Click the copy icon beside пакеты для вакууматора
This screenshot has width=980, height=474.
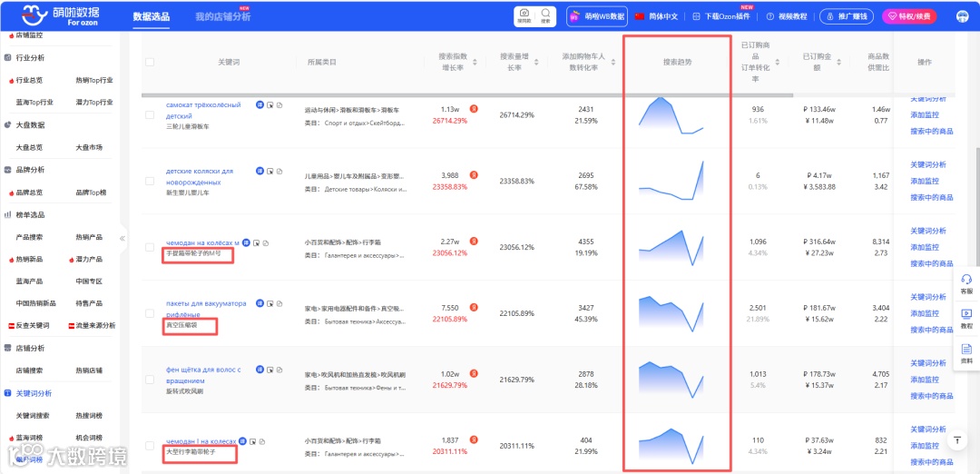pyautogui.click(x=279, y=303)
